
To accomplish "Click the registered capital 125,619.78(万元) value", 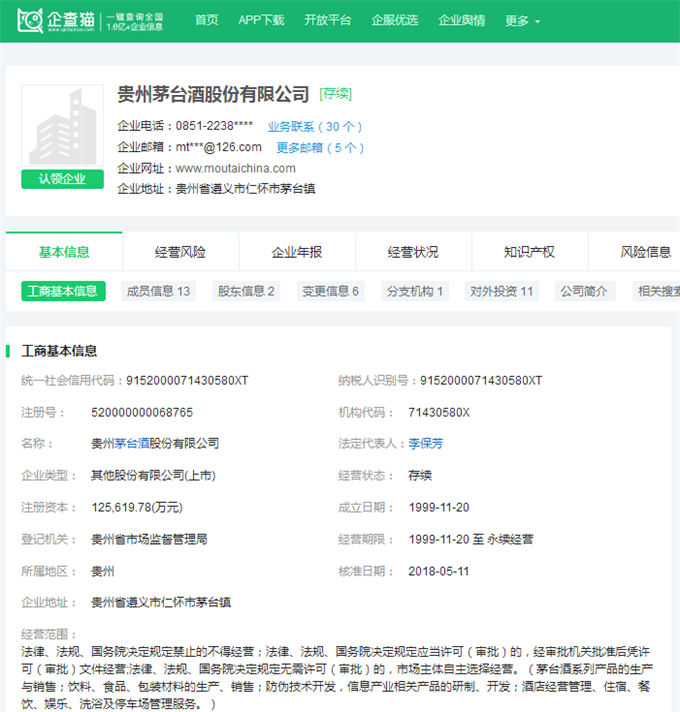I will click(x=137, y=507).
